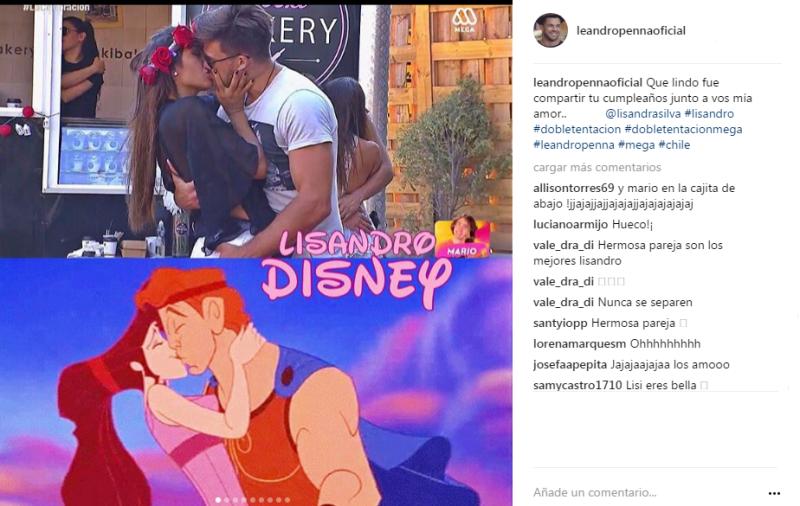Visit commenter lucianoarmijo's profile
800x506 pixels.
point(570,224)
